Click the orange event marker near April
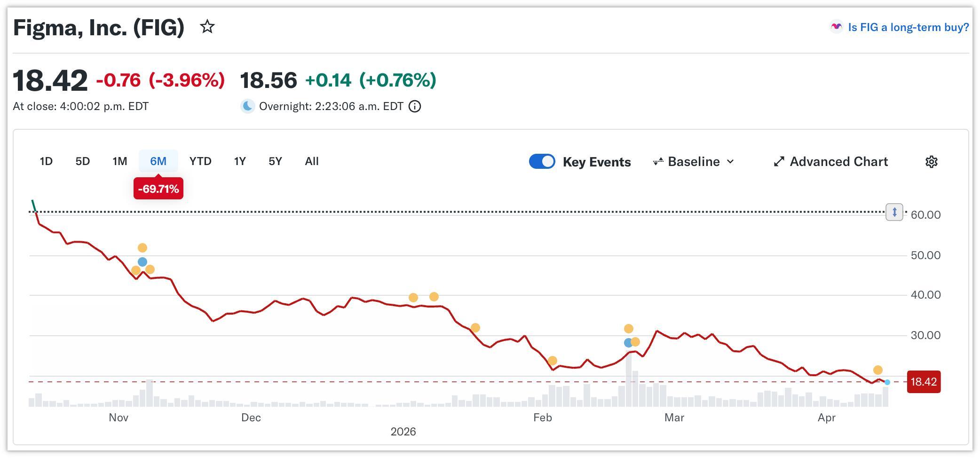Image resolution: width=980 pixels, height=458 pixels. (x=877, y=370)
